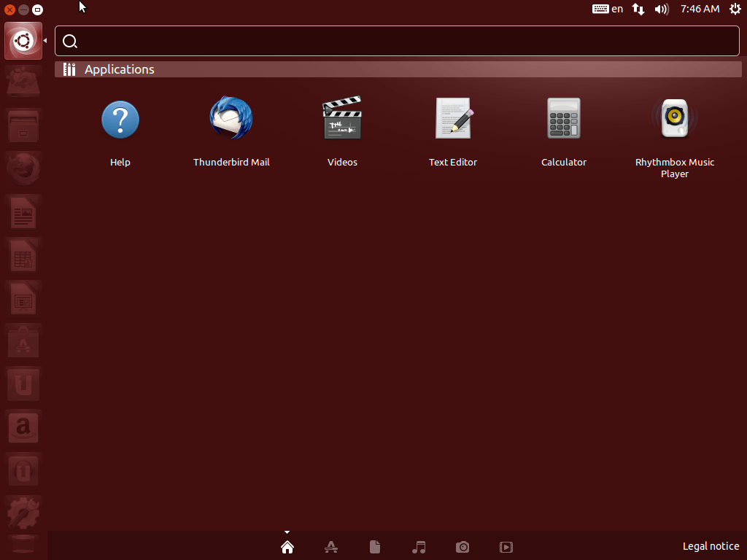This screenshot has height=560, width=747.
Task: Open LibreOffice Impress from launcher
Action: pos(23,298)
